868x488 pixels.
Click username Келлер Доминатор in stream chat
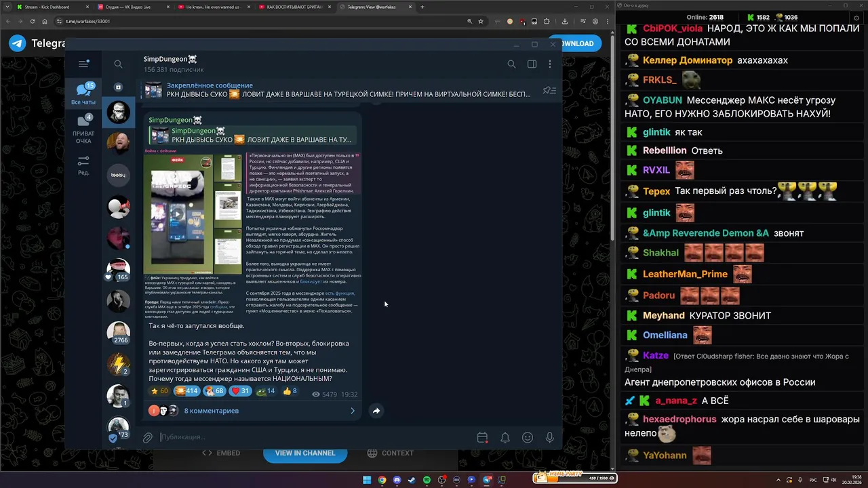pyautogui.click(x=687, y=60)
